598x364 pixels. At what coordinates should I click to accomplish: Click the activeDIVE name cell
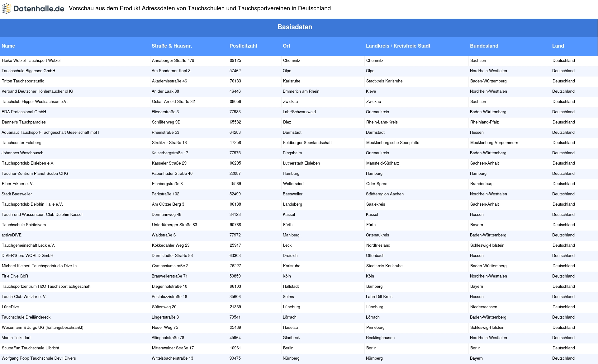point(12,235)
